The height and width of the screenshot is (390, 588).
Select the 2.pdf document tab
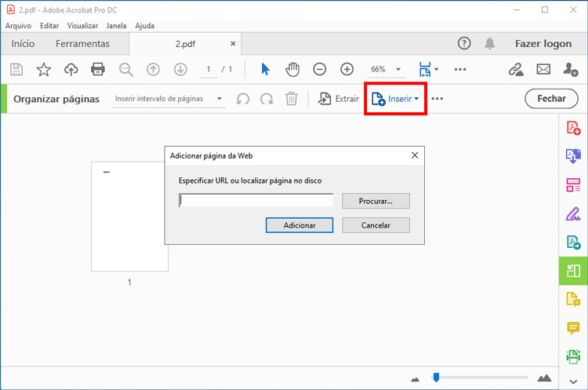185,43
